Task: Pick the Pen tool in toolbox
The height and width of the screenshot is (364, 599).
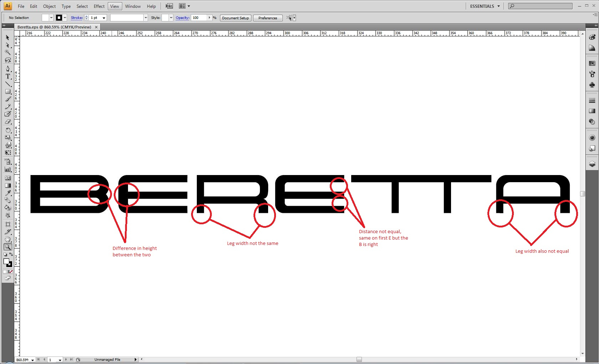Action: pos(7,68)
